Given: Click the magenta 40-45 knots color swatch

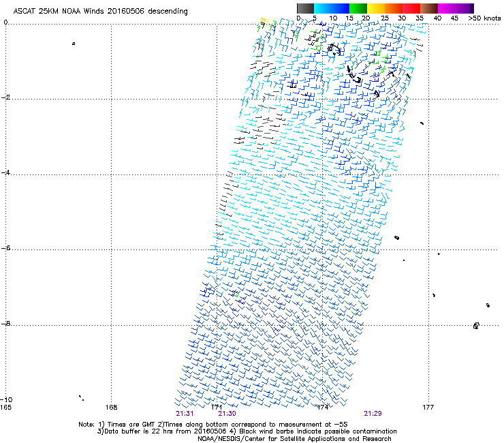Looking at the screenshot, I should (447, 8).
